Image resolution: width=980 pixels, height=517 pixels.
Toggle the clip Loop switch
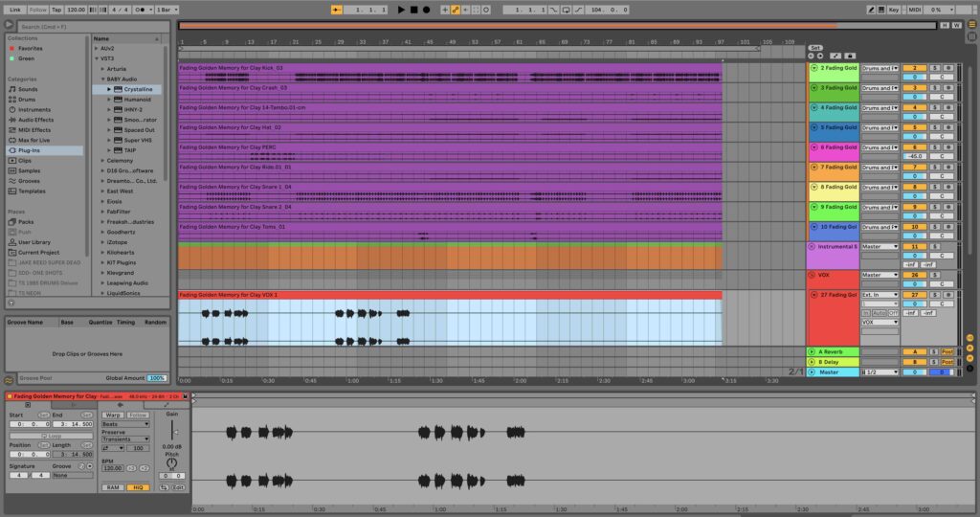pos(52,436)
